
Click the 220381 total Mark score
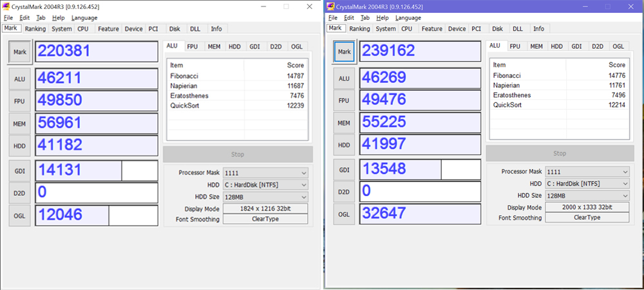97,51
